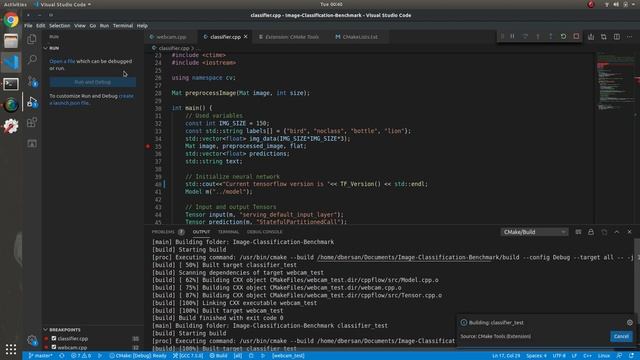The width and height of the screenshot is (640, 360).
Task: Open the CMake view below Extensions icon
Action: [32, 144]
